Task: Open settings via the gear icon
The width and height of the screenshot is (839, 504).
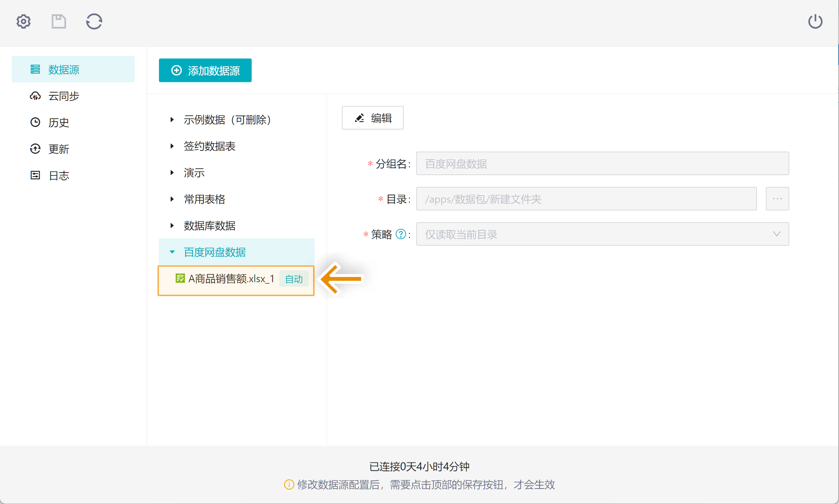Action: pyautogui.click(x=24, y=21)
